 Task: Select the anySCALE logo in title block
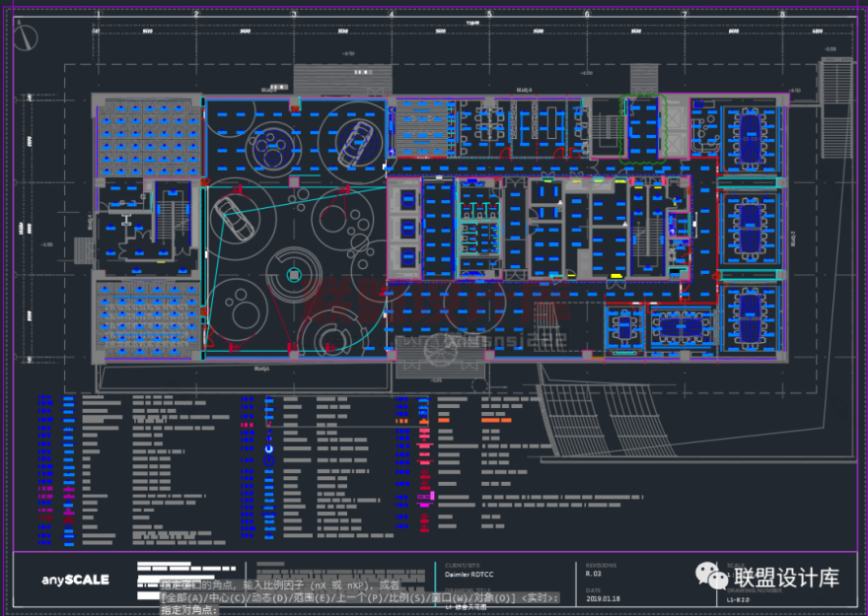coord(76,580)
